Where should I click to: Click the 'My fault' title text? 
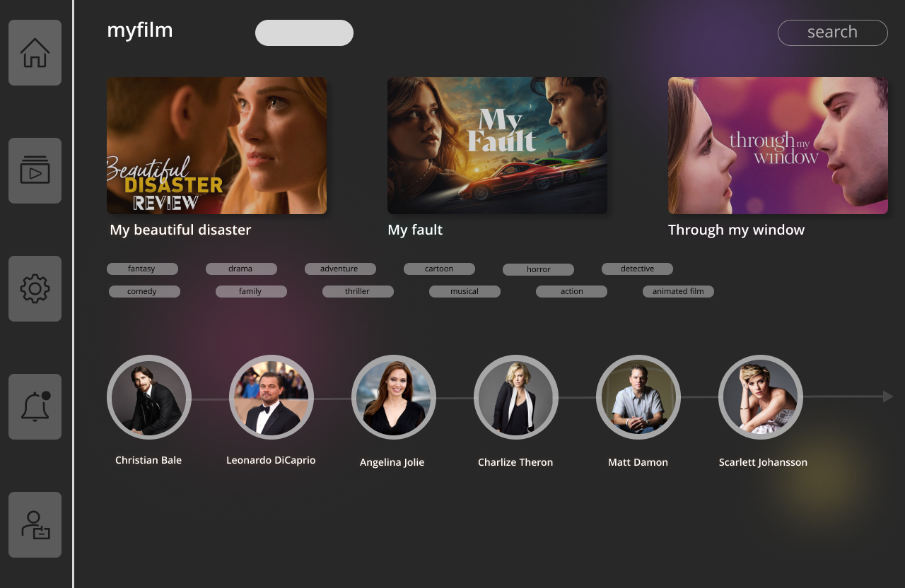click(x=415, y=230)
